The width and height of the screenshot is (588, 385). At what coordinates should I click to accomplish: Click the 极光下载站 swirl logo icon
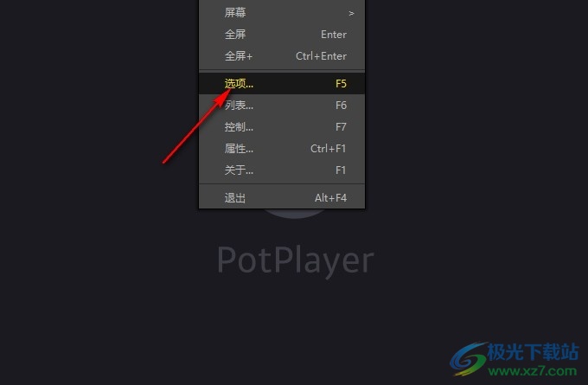tap(469, 358)
